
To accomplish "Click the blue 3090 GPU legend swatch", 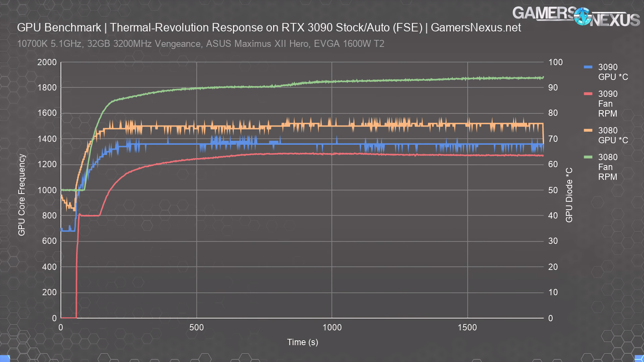I will 588,67.
